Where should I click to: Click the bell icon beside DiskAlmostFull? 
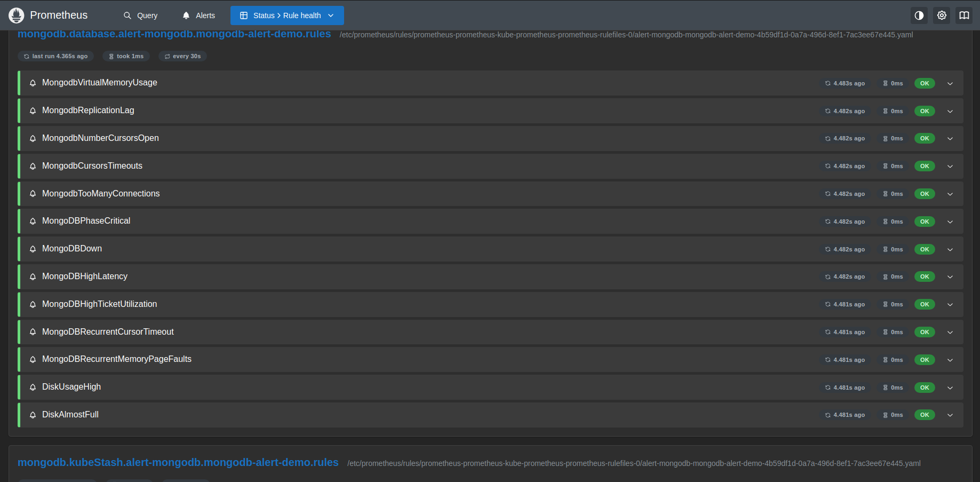point(33,415)
